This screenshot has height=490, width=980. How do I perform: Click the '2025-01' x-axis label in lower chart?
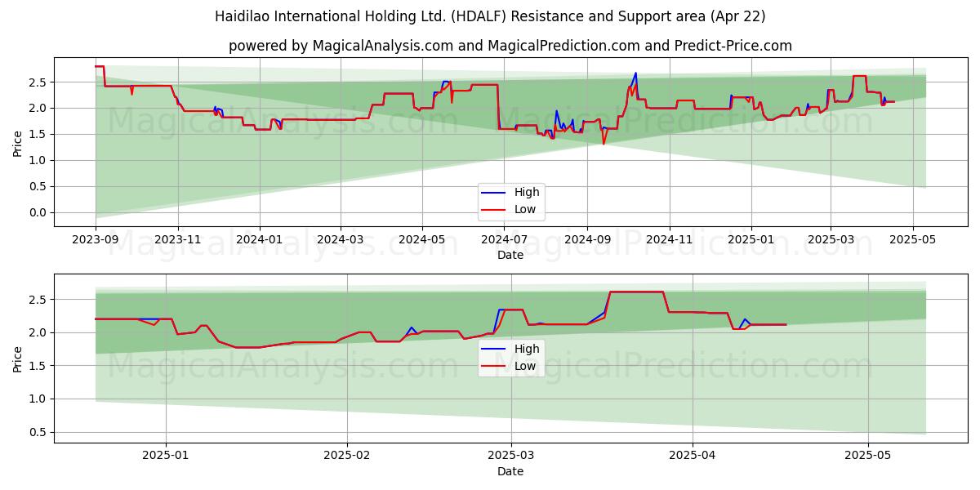tap(167, 457)
